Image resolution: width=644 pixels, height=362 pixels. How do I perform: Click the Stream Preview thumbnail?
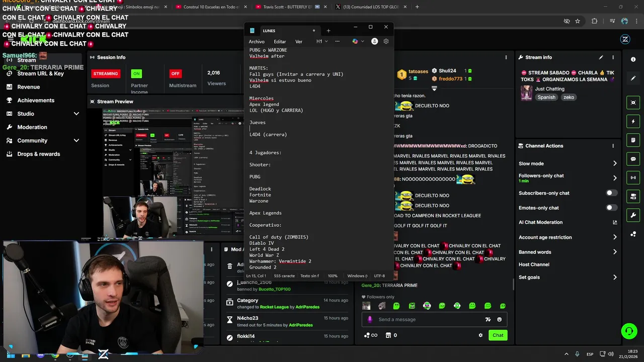[173, 173]
